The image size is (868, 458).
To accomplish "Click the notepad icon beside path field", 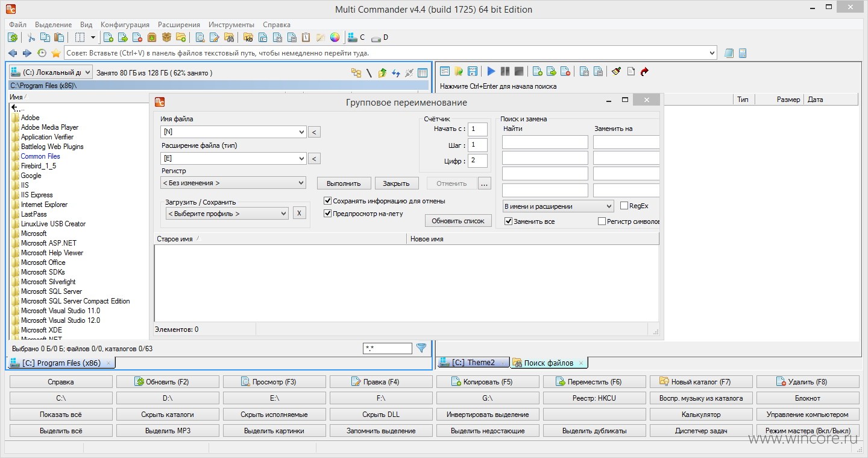I will pos(729,53).
